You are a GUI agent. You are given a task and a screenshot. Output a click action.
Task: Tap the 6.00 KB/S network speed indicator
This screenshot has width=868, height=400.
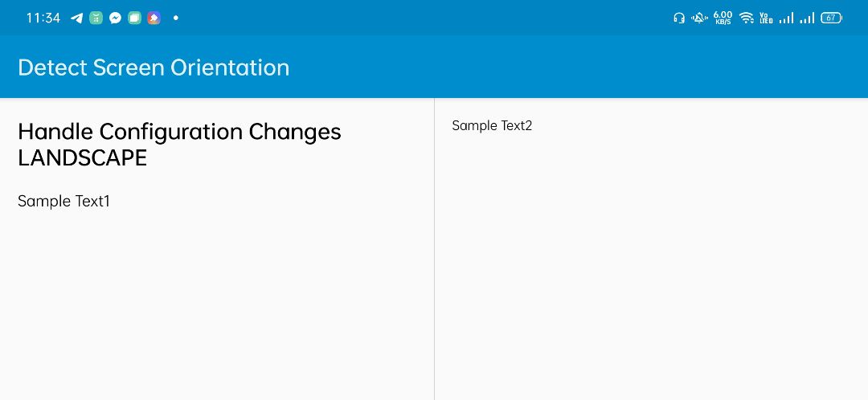pos(723,18)
